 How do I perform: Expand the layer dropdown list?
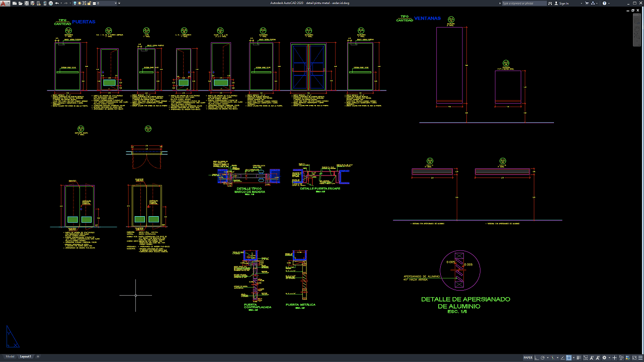(116, 3)
